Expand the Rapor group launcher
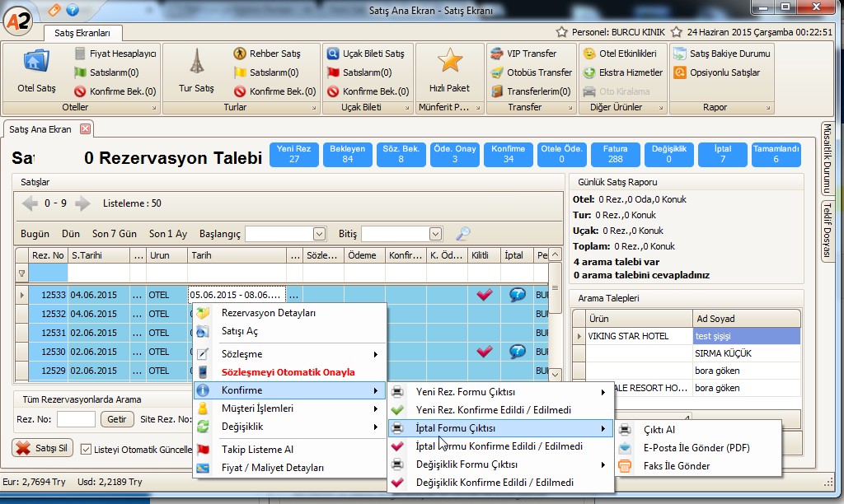 [767, 108]
